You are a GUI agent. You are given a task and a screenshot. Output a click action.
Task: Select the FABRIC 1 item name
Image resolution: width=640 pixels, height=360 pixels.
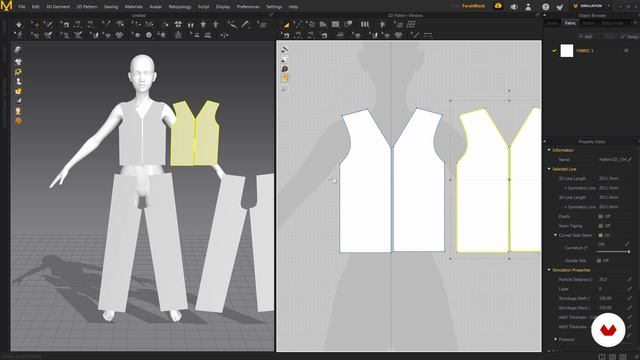[584, 51]
